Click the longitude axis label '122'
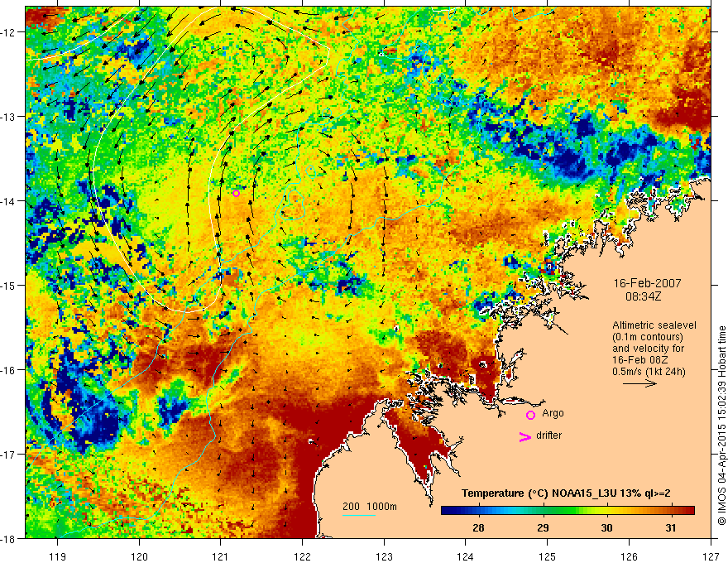The width and height of the screenshot is (728, 563). pos(302,556)
